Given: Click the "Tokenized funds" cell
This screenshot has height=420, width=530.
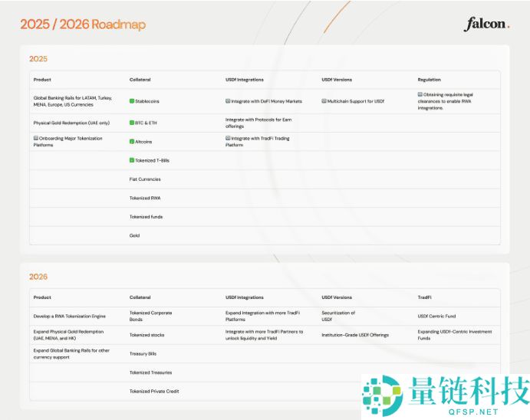Looking at the screenshot, I should pyautogui.click(x=146, y=217).
